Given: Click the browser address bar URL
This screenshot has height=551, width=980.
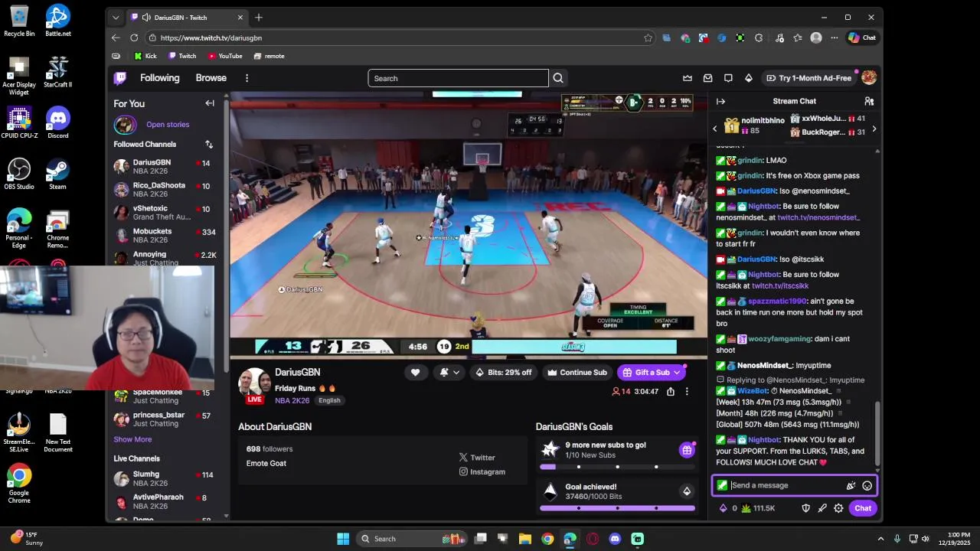Looking at the screenshot, I should point(211,37).
